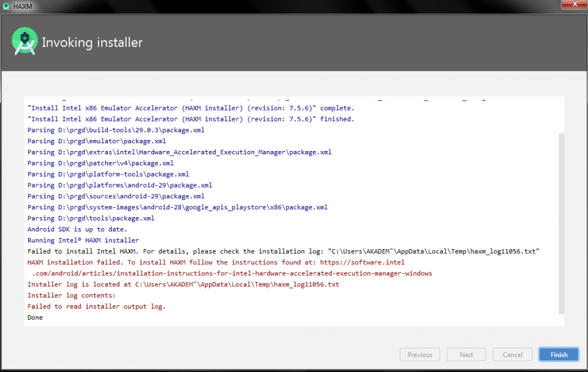Click the Finish button

click(559, 354)
